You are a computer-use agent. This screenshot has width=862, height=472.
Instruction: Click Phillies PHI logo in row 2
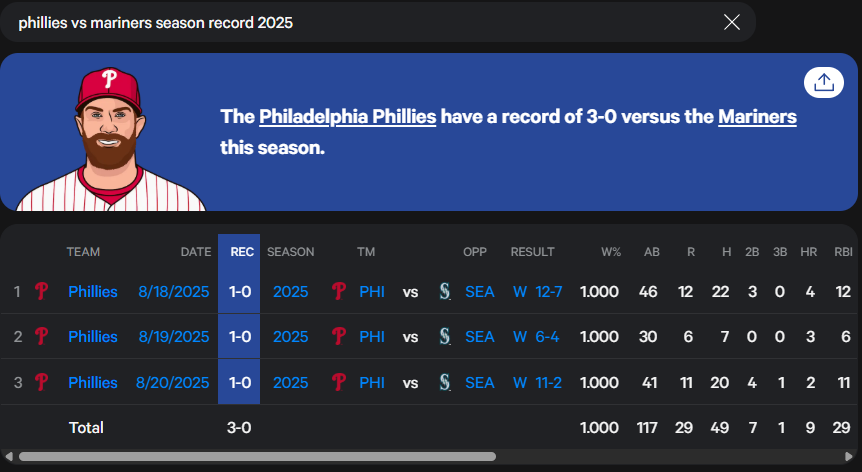(x=339, y=336)
